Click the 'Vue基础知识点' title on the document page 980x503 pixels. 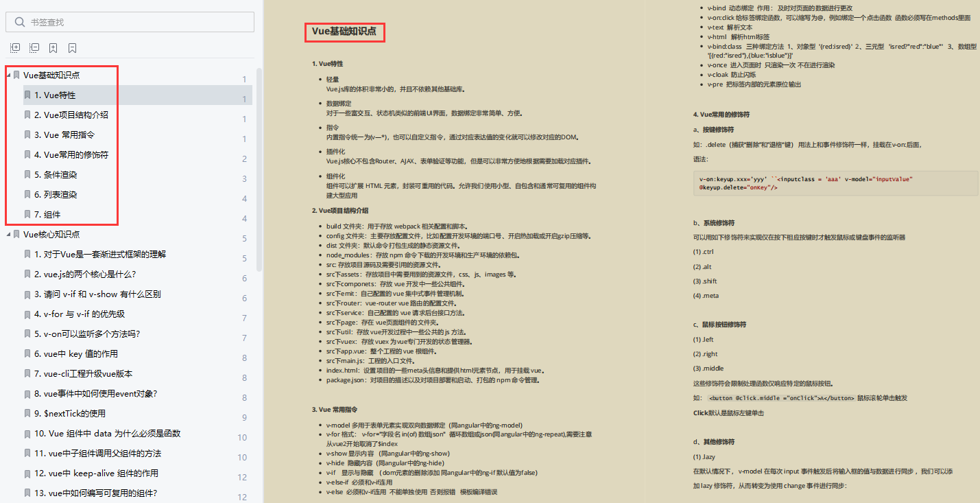click(344, 32)
